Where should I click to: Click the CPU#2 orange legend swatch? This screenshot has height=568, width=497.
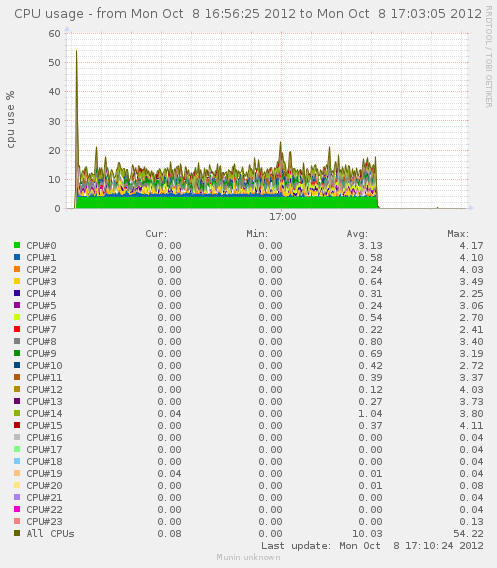pyautogui.click(x=17, y=269)
